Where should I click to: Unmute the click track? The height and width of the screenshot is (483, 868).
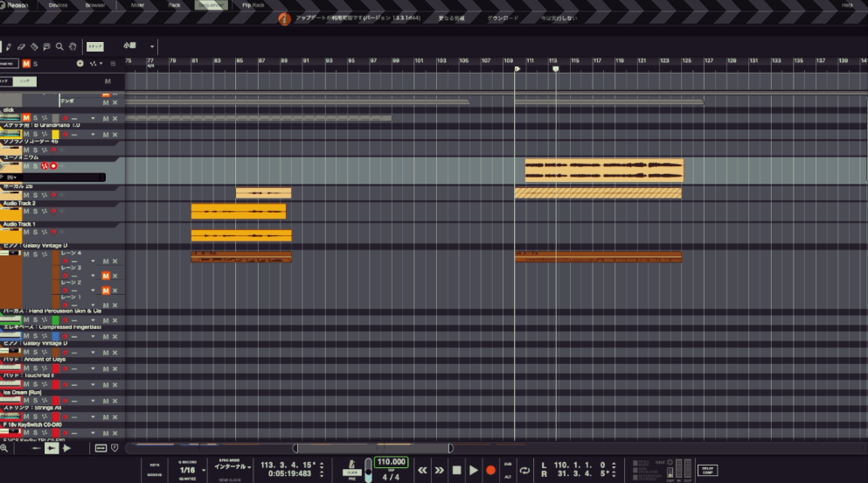coord(26,117)
